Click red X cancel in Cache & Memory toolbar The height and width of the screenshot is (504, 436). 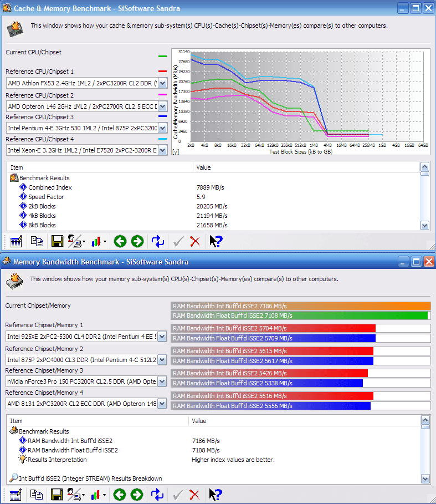195,241
